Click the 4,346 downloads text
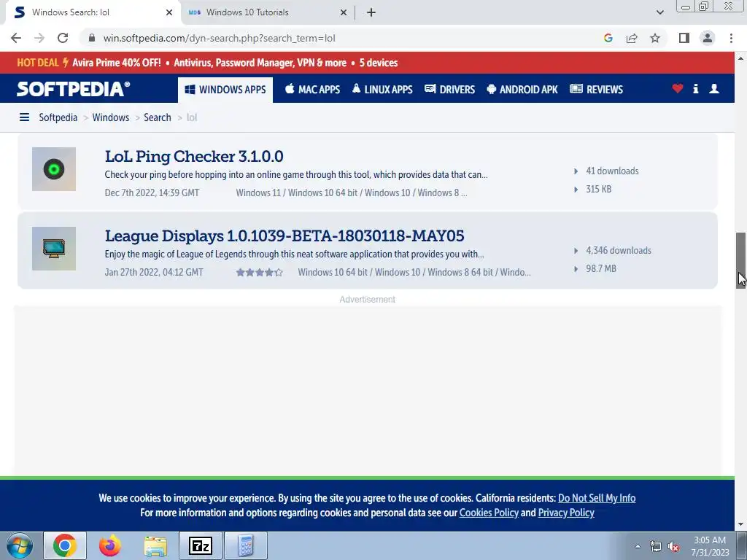Image resolution: width=747 pixels, height=560 pixels. coord(619,251)
